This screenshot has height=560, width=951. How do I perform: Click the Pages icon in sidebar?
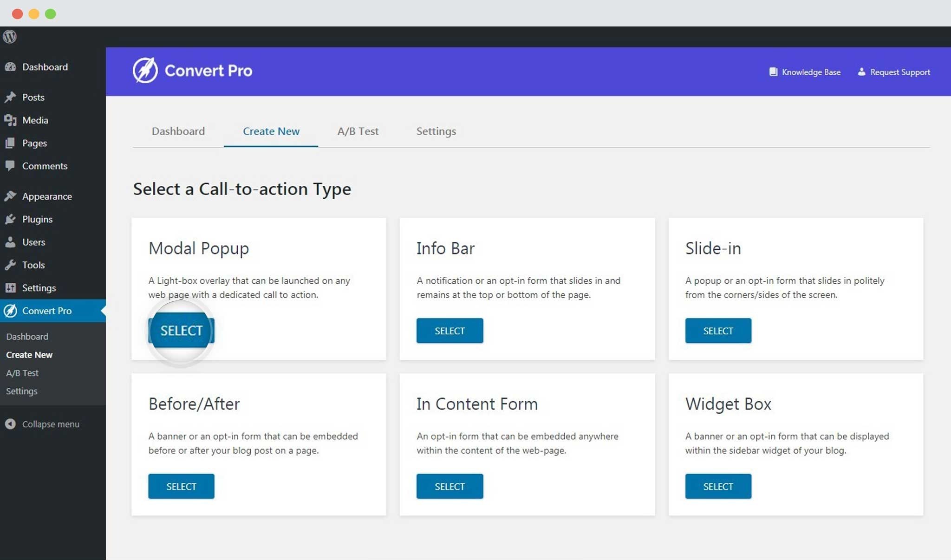(10, 143)
